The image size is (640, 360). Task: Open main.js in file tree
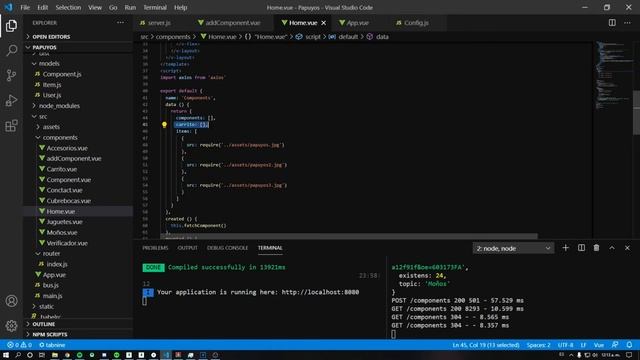pos(52,296)
